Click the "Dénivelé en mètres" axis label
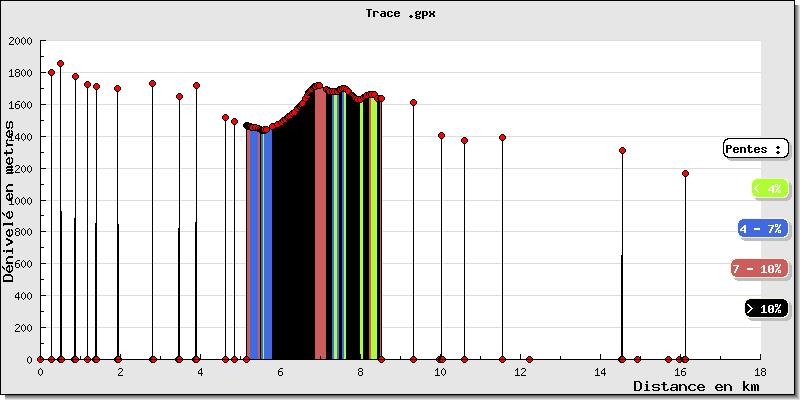The width and height of the screenshot is (800, 400). tap(9, 202)
